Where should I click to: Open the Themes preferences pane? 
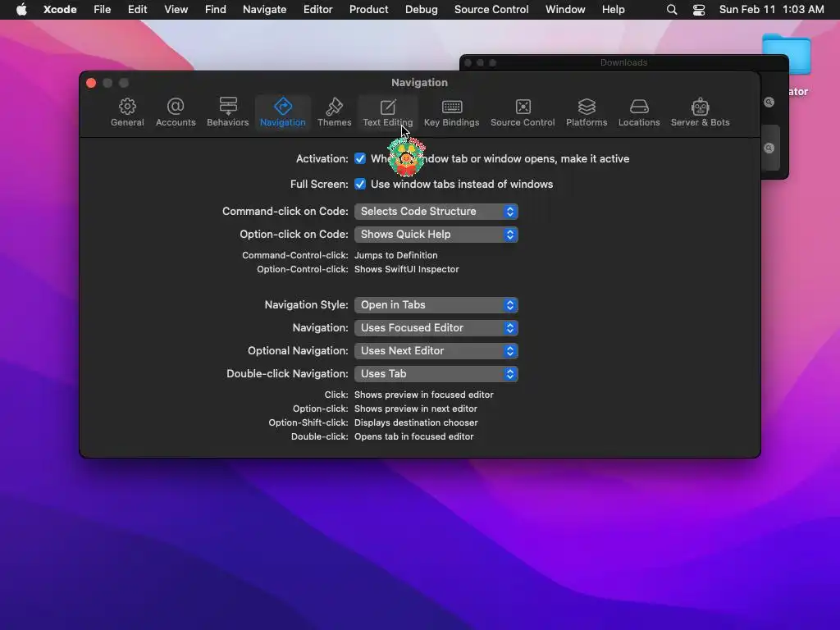(x=335, y=112)
